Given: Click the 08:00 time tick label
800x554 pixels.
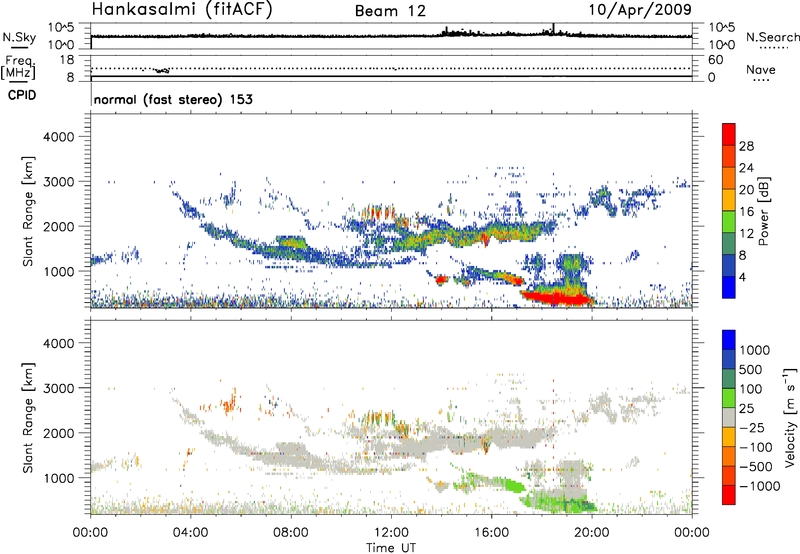Looking at the screenshot, I should click(x=291, y=533).
